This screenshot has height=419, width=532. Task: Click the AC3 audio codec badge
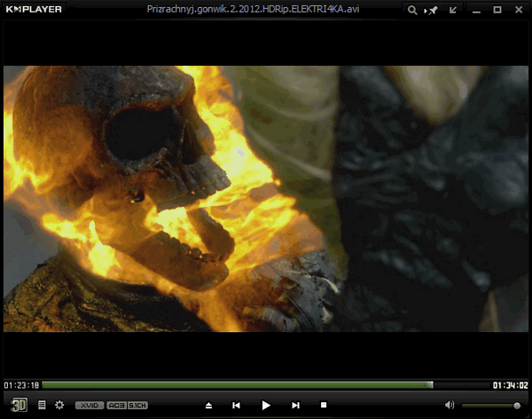116,405
